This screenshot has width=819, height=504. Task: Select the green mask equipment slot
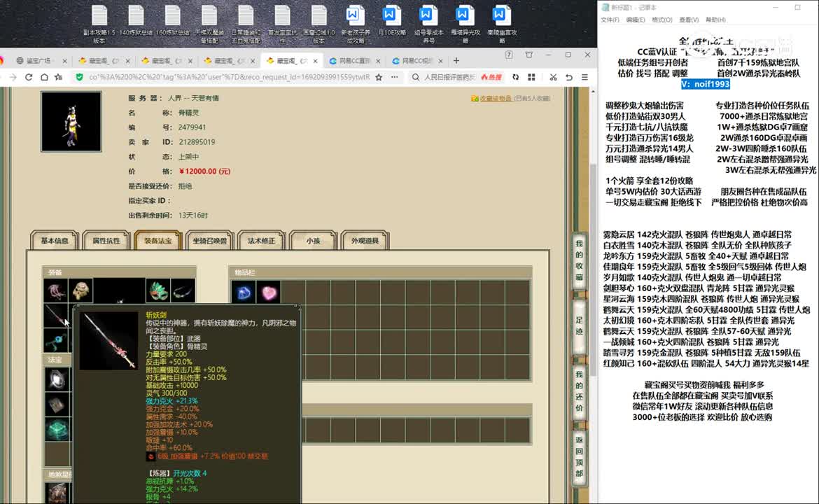pyautogui.click(x=157, y=291)
